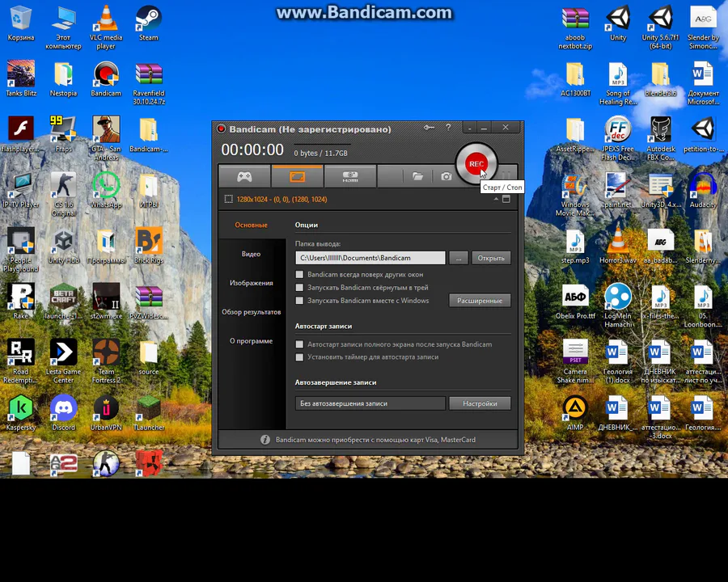Enable Запускать Bandicam свёрнутым в трей
The width and height of the screenshot is (728, 582).
pyautogui.click(x=299, y=287)
